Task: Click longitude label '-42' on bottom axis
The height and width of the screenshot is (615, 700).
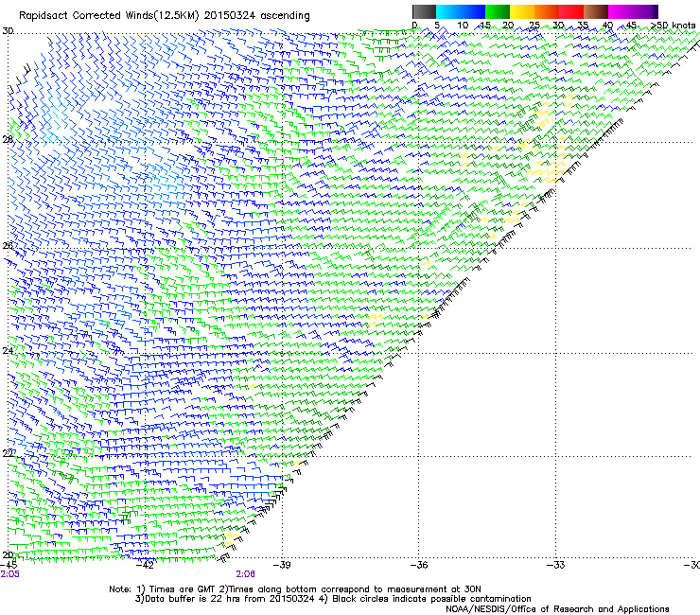Action: (145, 565)
